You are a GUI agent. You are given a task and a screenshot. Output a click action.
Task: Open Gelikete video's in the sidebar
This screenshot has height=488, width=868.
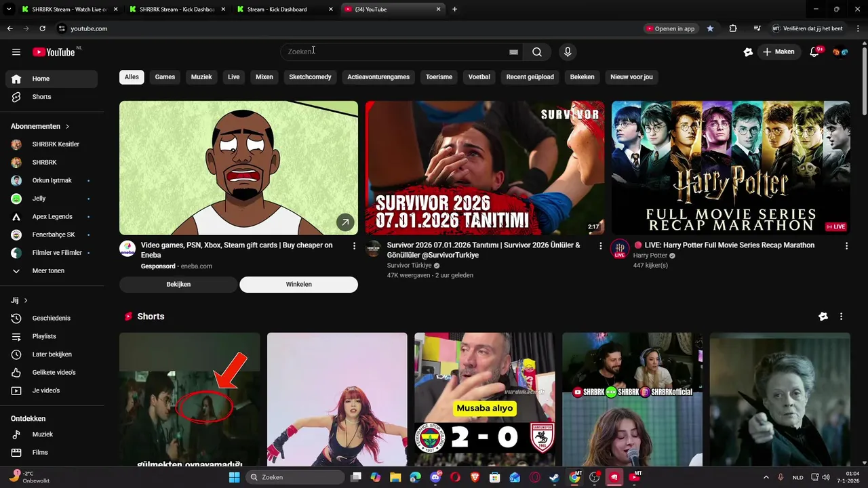[52, 372]
